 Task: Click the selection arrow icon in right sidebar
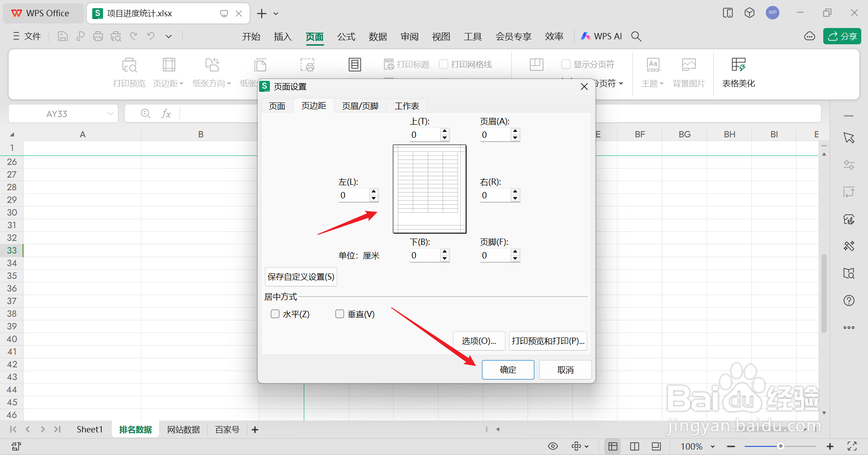coord(849,138)
